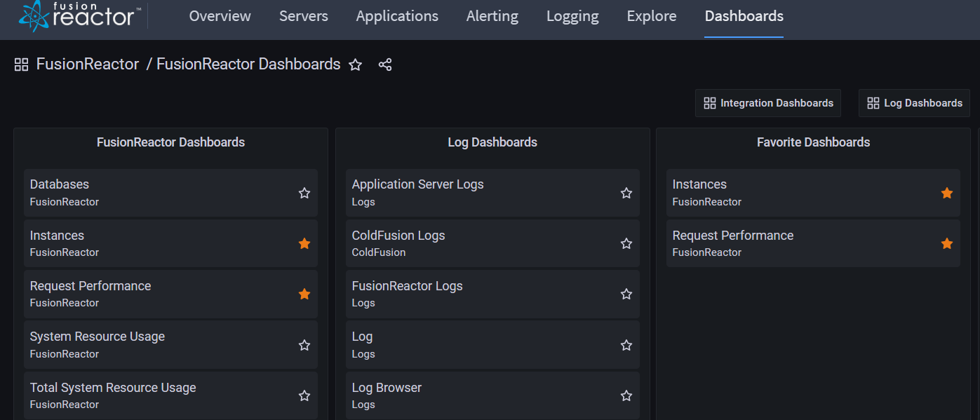Share the current dashboard

point(385,65)
